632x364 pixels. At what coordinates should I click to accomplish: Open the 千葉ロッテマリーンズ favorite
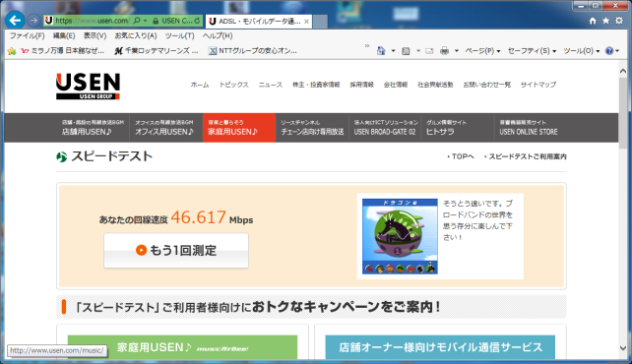(157, 51)
